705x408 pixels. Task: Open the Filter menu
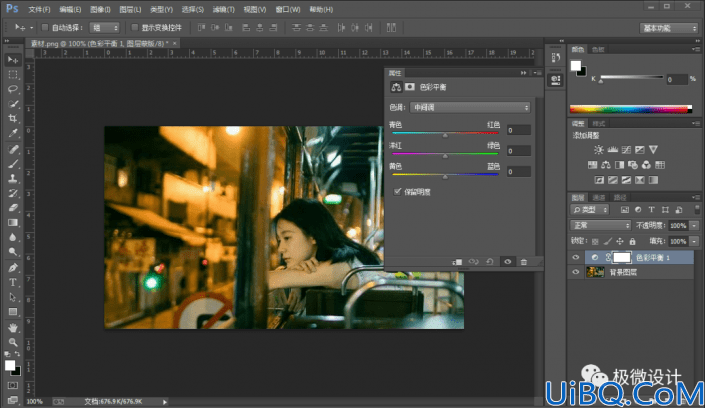[x=223, y=9]
